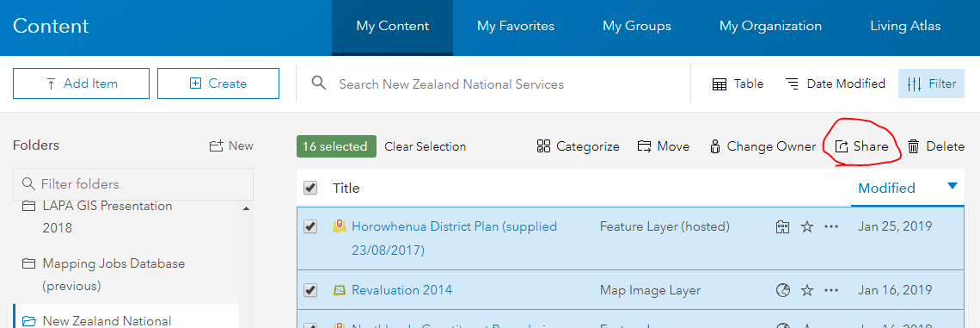Screen dimensions: 980x328
Task: Favorite the Horowhenua District Plan star
Action: tap(807, 226)
